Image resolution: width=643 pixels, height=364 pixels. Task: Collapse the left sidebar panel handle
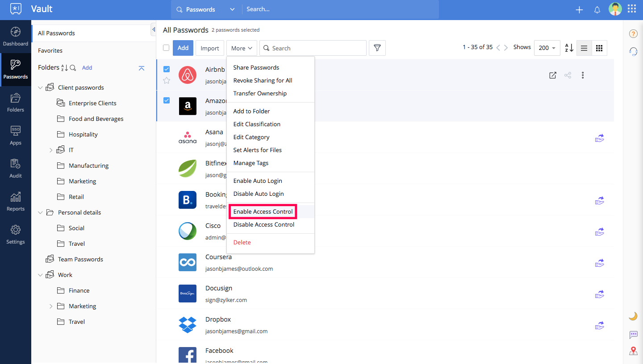pos(153,29)
